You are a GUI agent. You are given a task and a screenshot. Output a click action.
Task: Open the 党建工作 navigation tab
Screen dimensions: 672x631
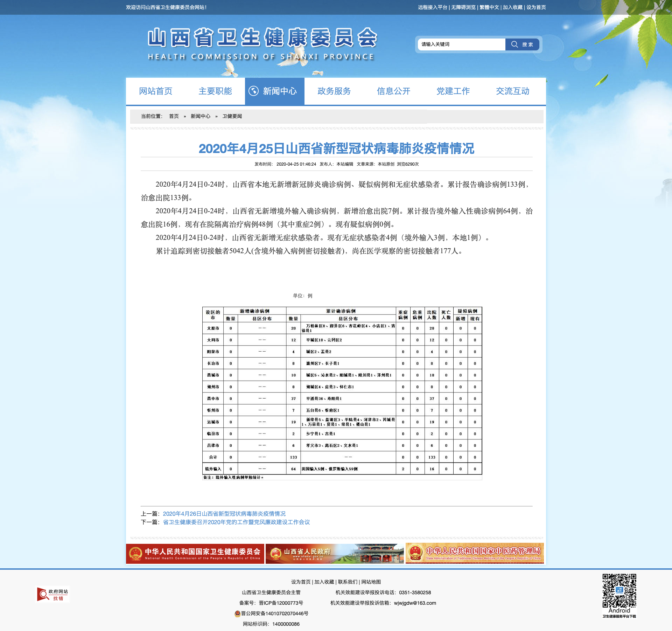[x=453, y=91]
